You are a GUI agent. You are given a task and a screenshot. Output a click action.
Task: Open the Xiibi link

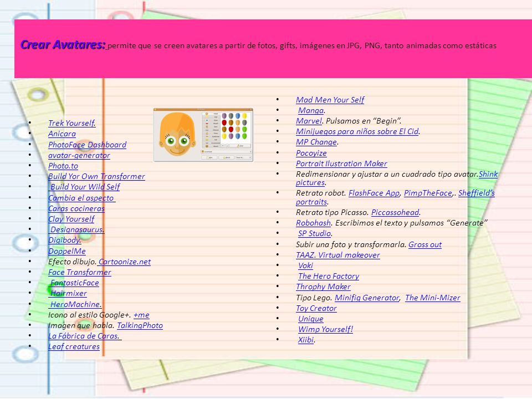[306, 340]
